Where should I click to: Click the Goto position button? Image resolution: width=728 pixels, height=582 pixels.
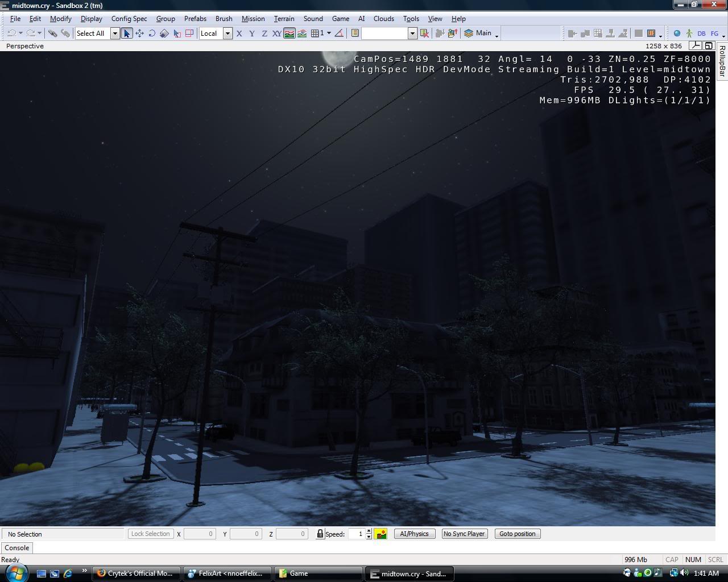point(517,534)
